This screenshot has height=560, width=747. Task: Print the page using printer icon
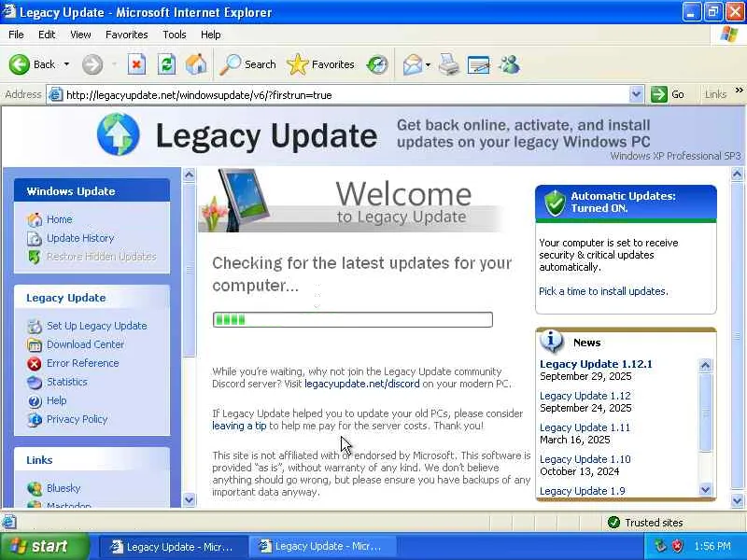(x=449, y=64)
